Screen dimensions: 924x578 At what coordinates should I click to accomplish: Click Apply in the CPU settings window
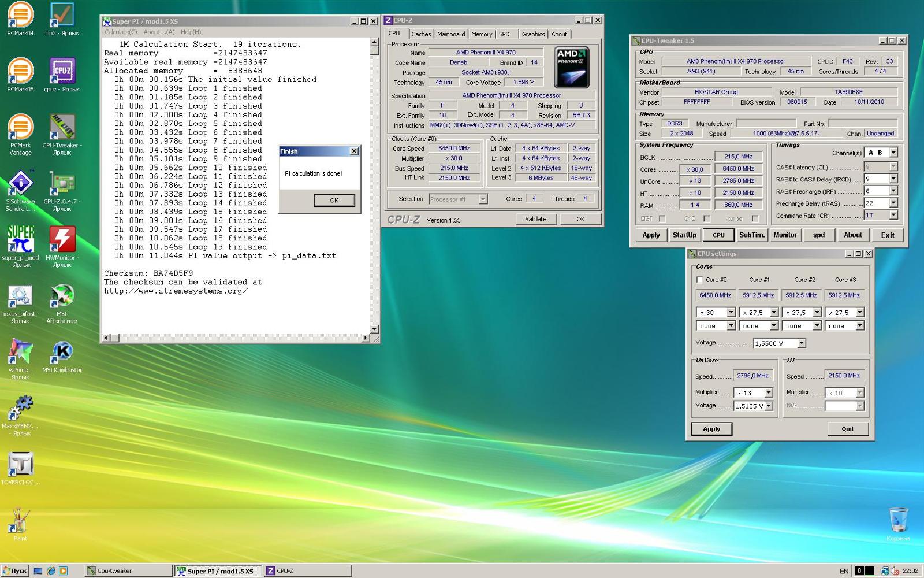711,429
